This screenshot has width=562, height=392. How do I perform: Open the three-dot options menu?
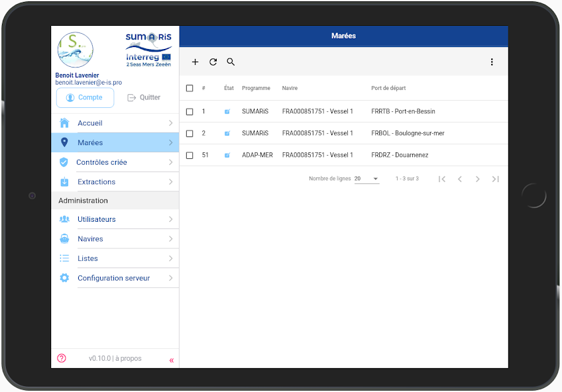[x=492, y=62]
